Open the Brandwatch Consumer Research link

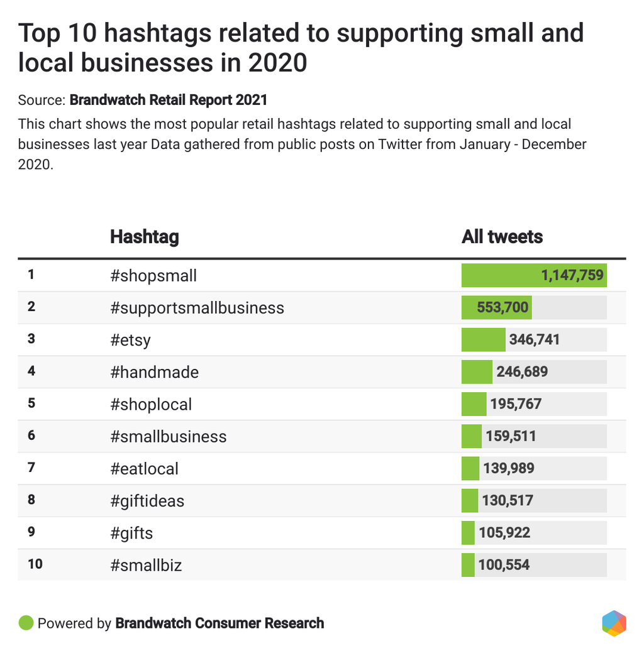point(219,623)
